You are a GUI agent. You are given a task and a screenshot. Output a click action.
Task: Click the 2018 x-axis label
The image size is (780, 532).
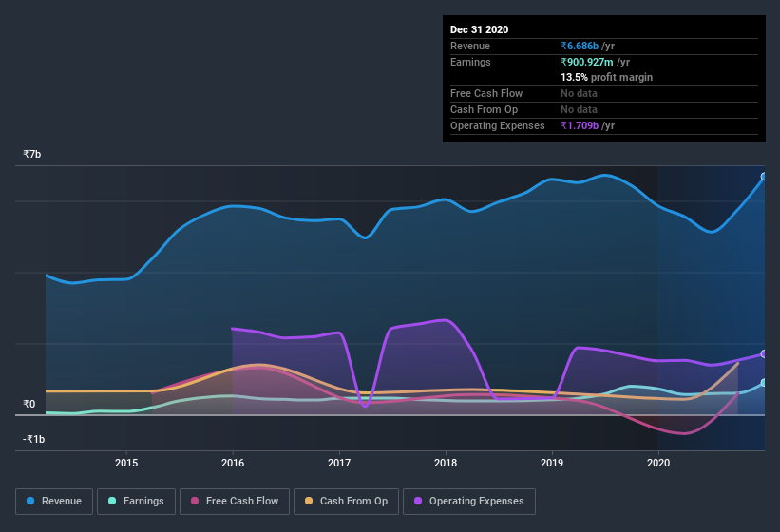[446, 463]
